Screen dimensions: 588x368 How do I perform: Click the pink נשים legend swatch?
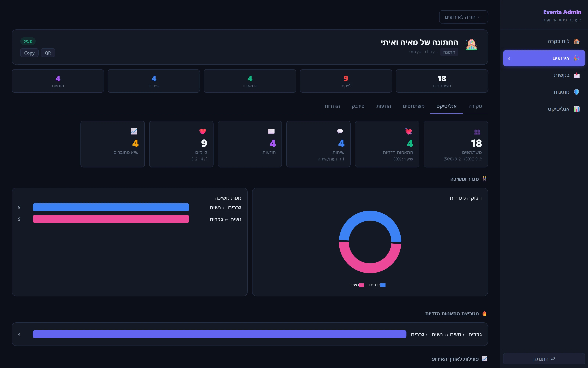(x=362, y=285)
